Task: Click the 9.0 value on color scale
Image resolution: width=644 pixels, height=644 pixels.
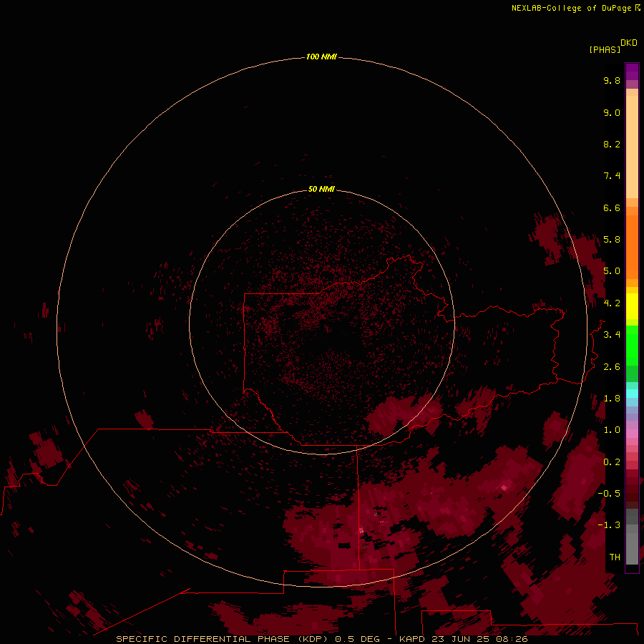Action: point(612,112)
